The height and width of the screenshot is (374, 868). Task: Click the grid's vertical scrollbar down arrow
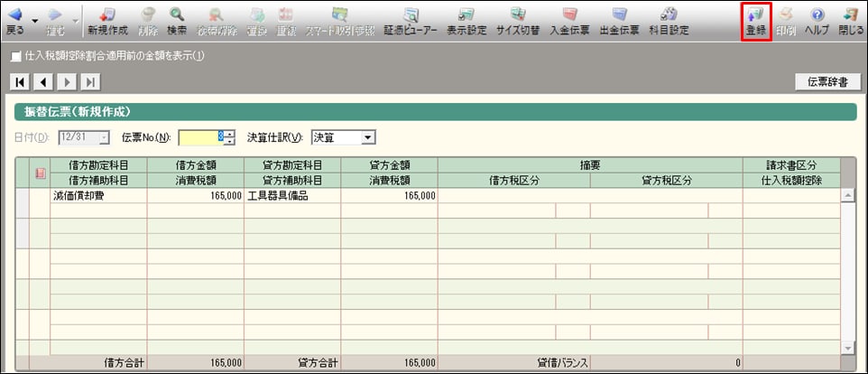pyautogui.click(x=846, y=348)
